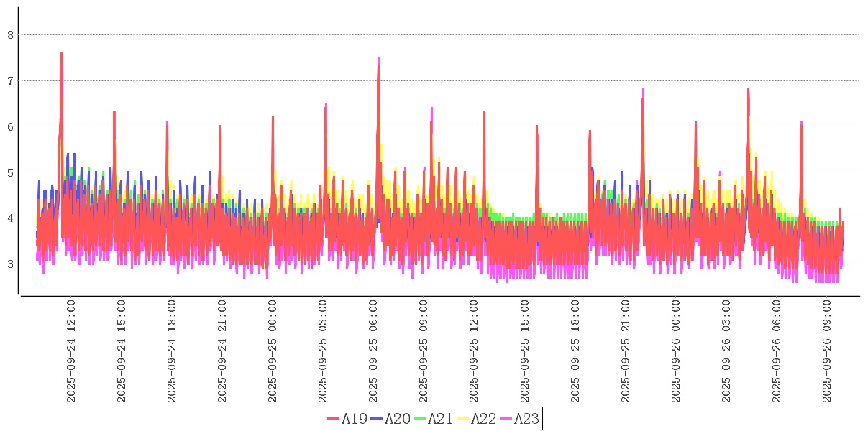This screenshot has height=431, width=868.
Task: Click the y-axis value 3
Action: [10, 264]
